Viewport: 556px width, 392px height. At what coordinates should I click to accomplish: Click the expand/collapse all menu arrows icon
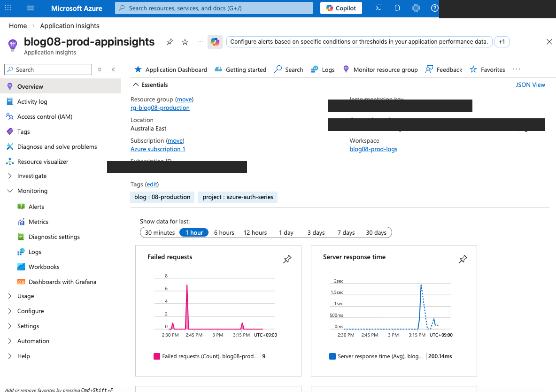pos(100,69)
